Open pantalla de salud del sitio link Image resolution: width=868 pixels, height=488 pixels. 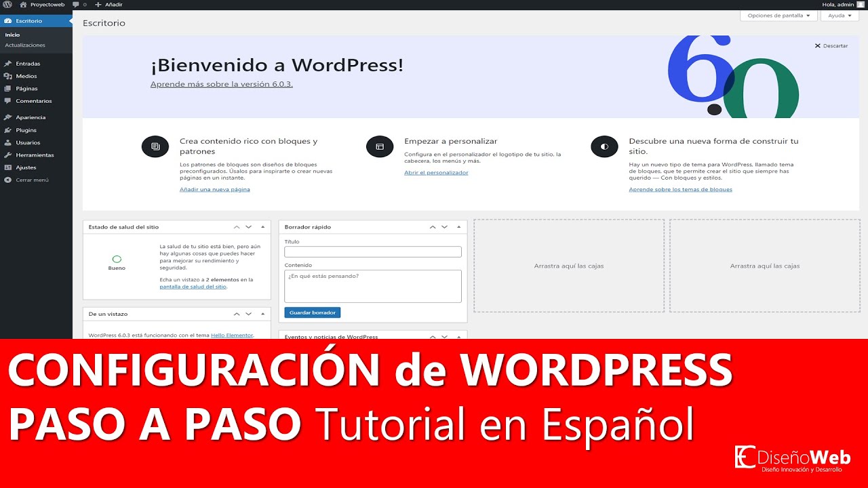pos(193,287)
